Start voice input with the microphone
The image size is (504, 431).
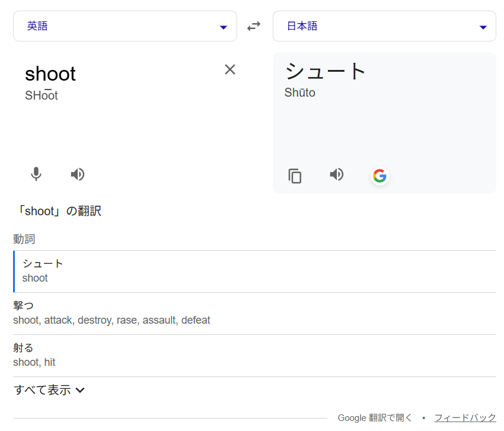[x=36, y=174]
